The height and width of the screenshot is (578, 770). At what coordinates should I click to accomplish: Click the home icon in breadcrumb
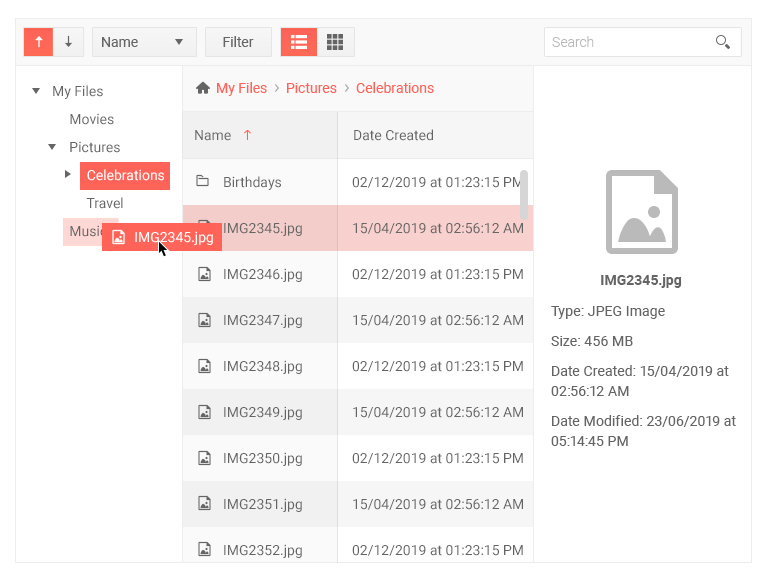tap(203, 88)
